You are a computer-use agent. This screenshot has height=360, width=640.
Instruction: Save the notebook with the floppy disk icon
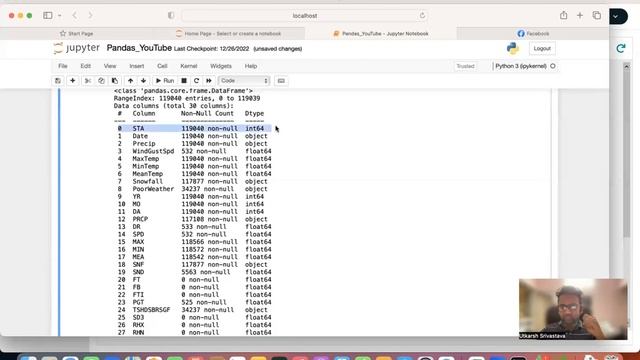click(58, 81)
